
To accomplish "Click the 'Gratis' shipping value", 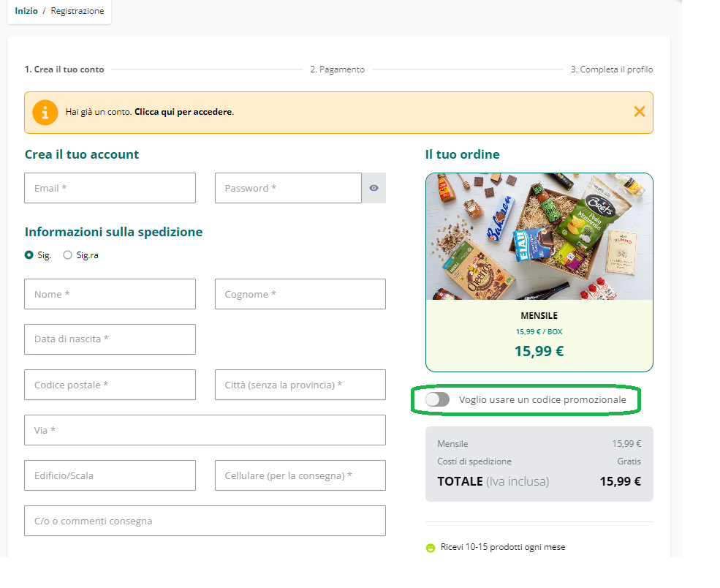I will [x=629, y=461].
